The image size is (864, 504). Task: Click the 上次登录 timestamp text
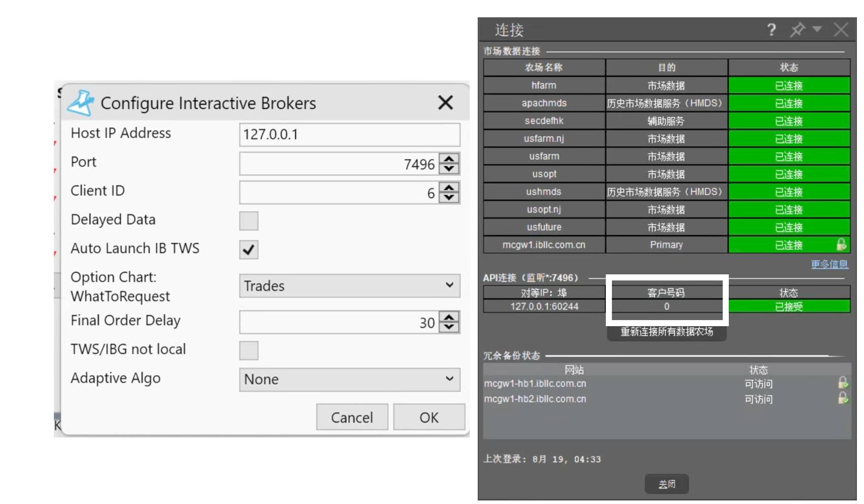[x=542, y=459]
